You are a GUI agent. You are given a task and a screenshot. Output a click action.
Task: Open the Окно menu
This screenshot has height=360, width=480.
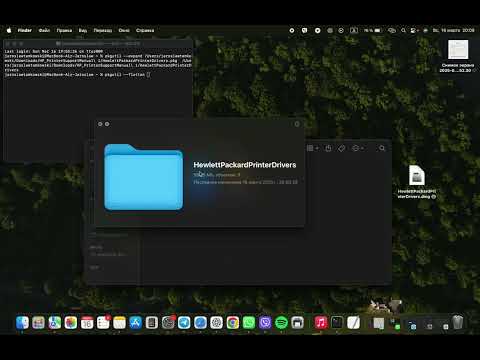click(x=124, y=30)
